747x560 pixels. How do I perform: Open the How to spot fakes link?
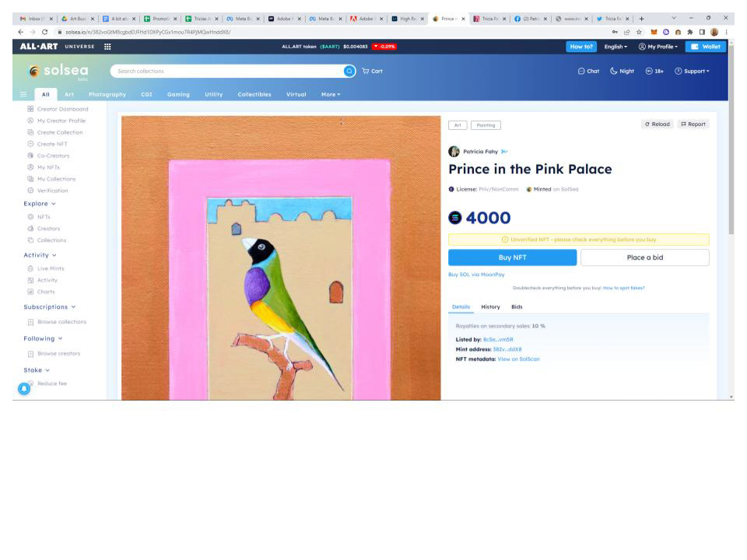623,288
